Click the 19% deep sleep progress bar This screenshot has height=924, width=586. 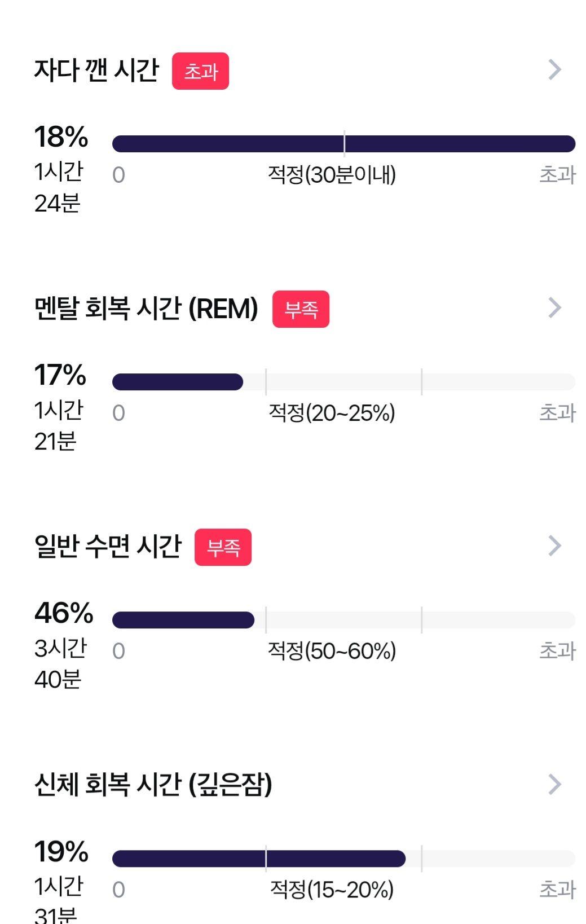coord(343,859)
